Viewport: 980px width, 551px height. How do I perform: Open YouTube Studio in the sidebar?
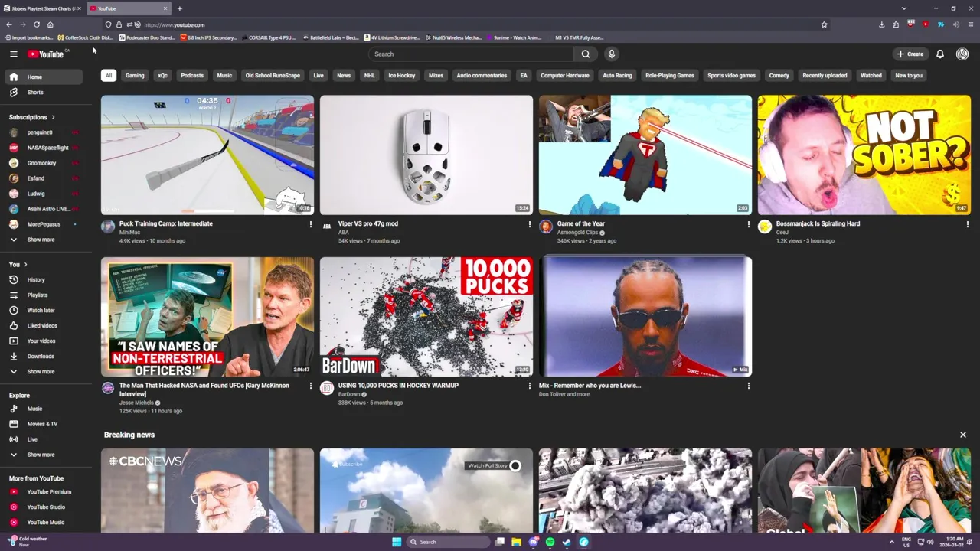tap(43, 507)
